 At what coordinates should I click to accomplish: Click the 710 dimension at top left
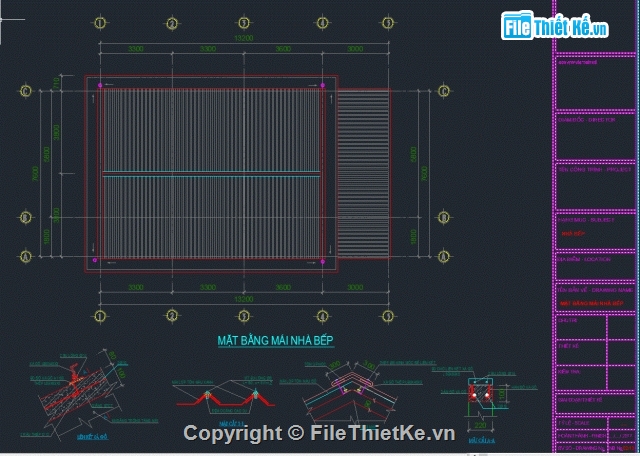point(57,83)
